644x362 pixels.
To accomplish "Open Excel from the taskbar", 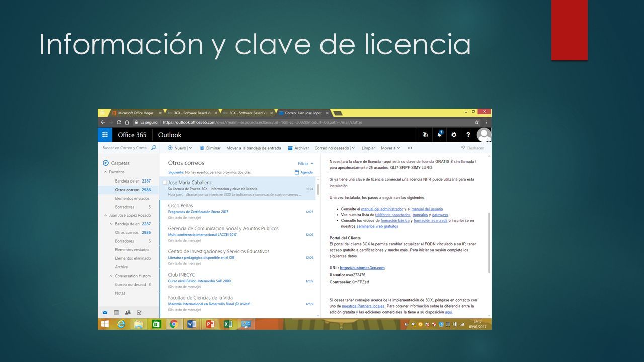I will point(227,324).
